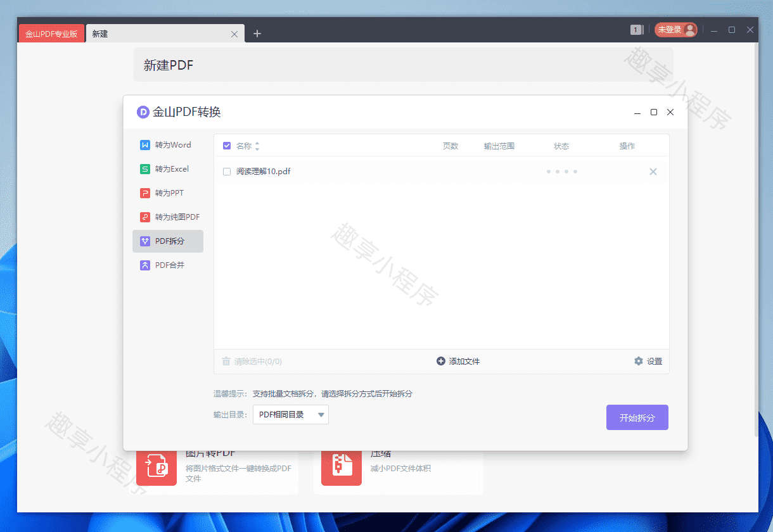The width and height of the screenshot is (773, 532).
Task: Click the 状态 column header
Action: tap(561, 146)
